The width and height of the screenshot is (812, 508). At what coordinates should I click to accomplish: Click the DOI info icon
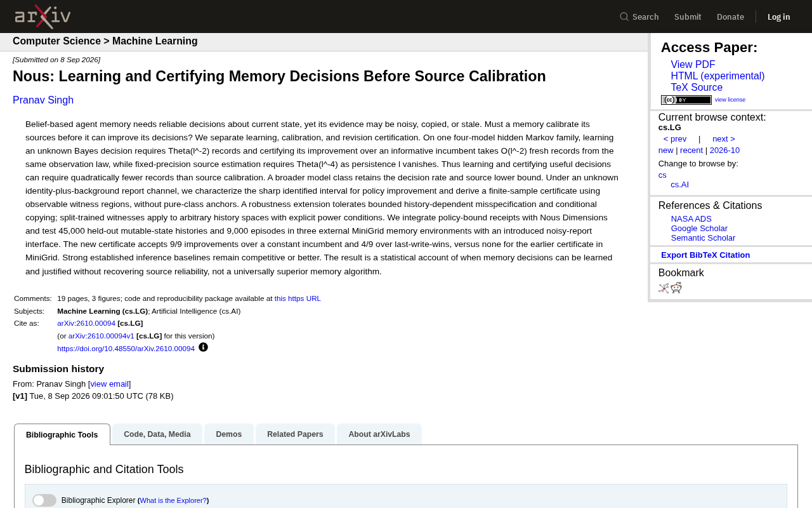pyautogui.click(x=203, y=347)
